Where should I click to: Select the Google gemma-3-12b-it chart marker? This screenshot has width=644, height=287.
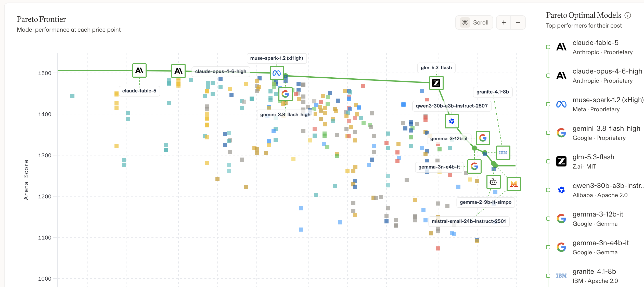(x=483, y=138)
